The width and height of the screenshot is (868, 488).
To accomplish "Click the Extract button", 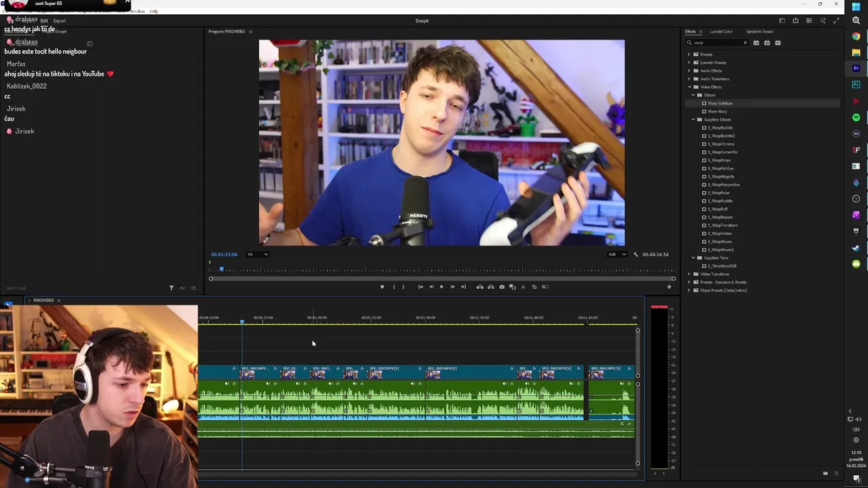I will pyautogui.click(x=491, y=287).
